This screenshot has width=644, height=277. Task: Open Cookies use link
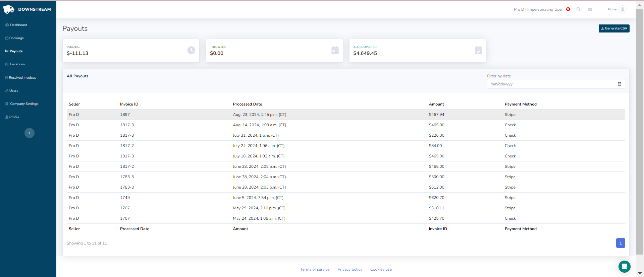coord(381,269)
